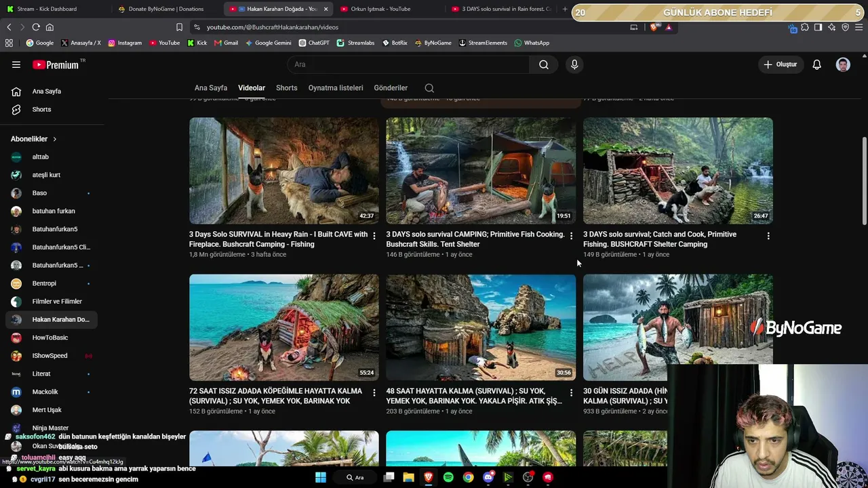
Task: Click the Windows taskbar Ara search box
Action: click(355, 477)
